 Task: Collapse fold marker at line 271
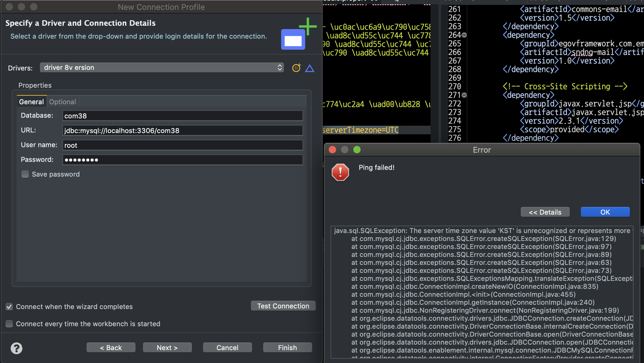click(x=464, y=95)
